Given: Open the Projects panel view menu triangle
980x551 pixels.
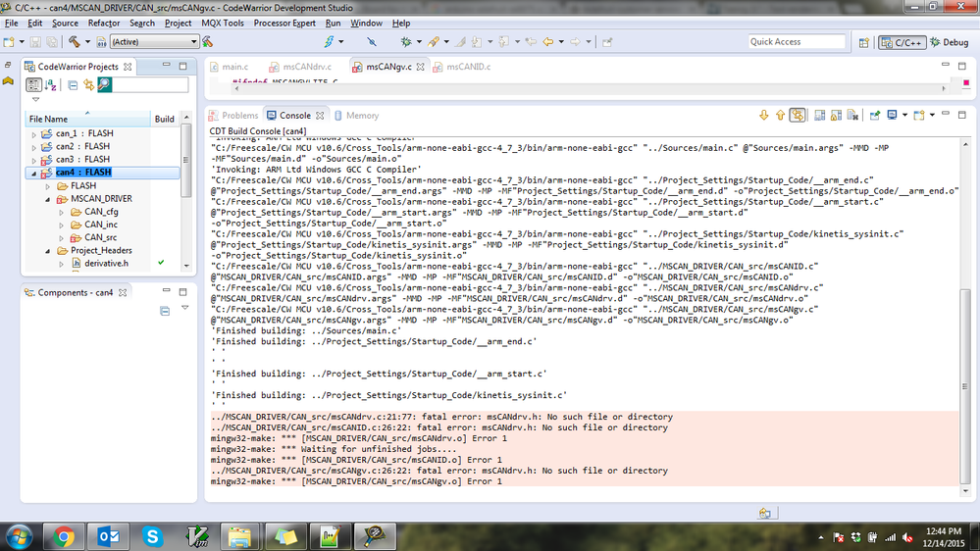Looking at the screenshot, I should pyautogui.click(x=35, y=99).
